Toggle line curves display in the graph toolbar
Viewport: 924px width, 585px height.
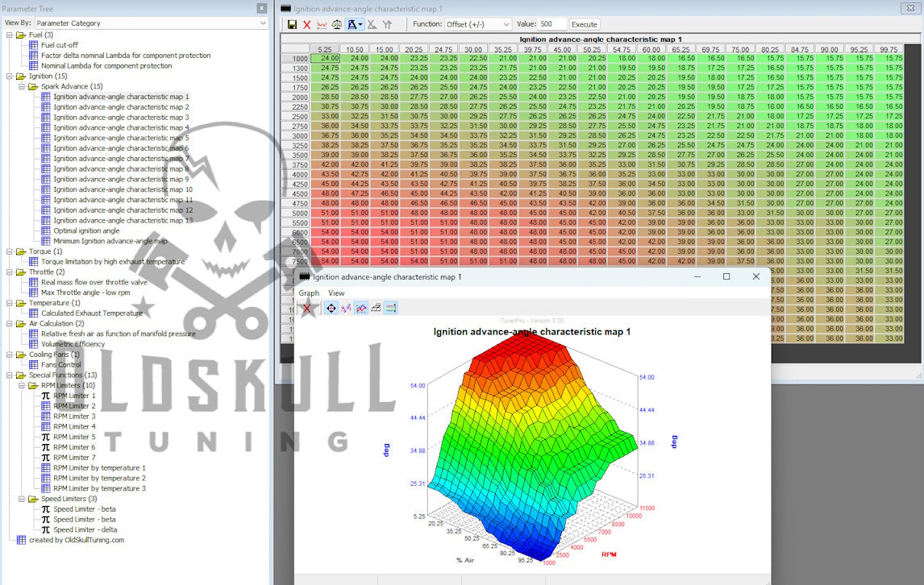360,308
